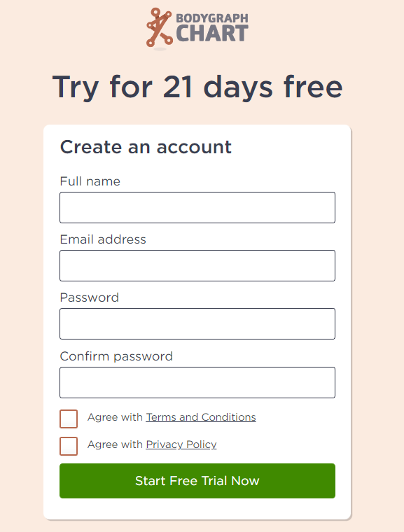
Task: Click inside the Email address field
Action: click(197, 266)
